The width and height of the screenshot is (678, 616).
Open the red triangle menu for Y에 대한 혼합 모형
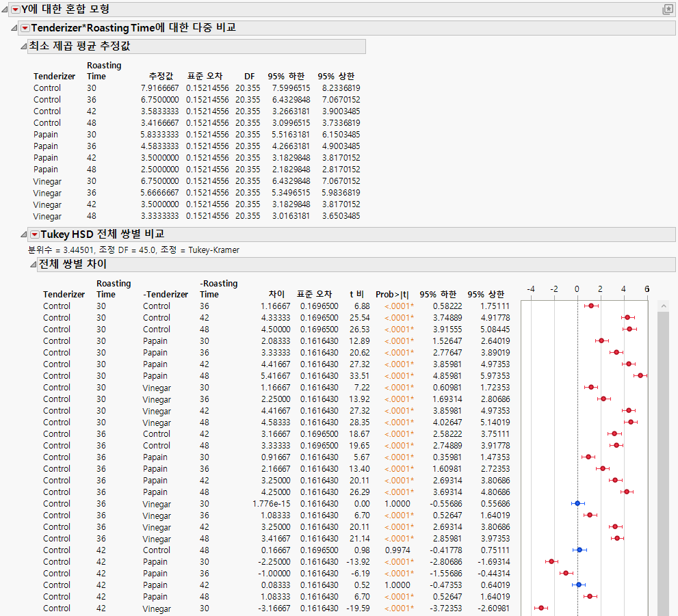point(15,10)
